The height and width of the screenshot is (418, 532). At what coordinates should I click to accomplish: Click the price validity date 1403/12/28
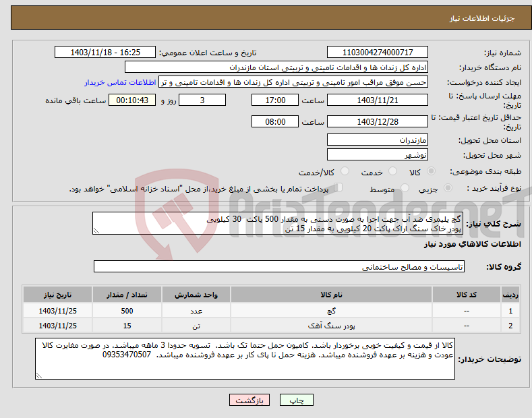[378, 121]
